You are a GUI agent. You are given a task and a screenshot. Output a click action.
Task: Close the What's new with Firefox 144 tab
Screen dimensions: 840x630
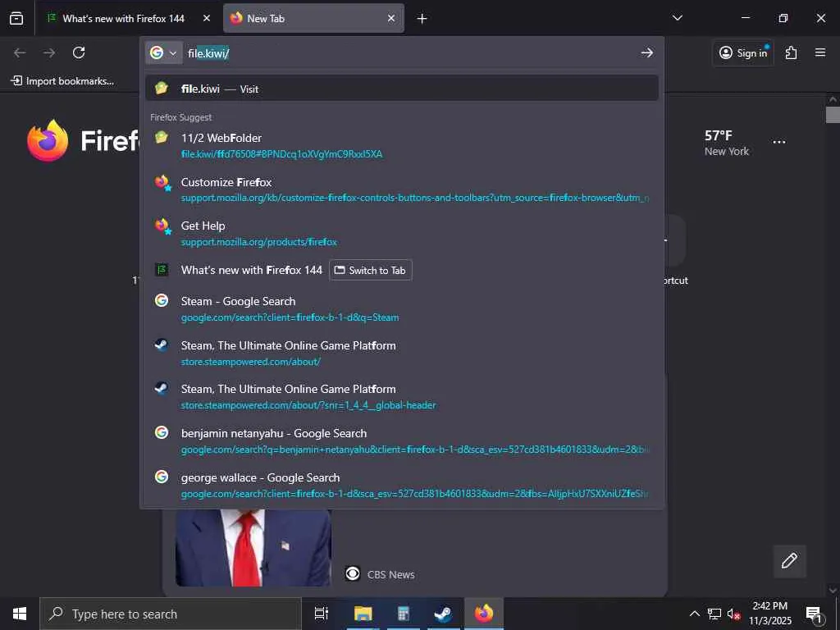pos(207,18)
